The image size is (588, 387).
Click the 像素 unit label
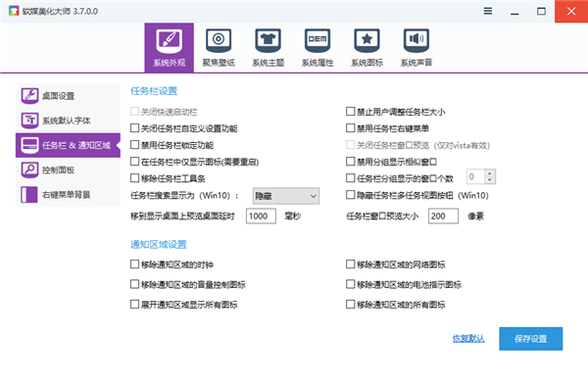[476, 216]
